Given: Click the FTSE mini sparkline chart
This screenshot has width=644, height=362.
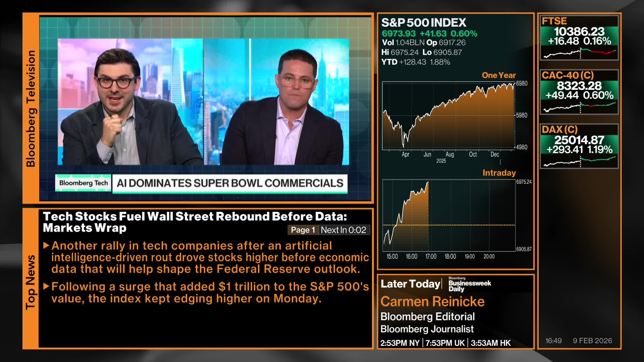Looking at the screenshot, I should point(579,53).
